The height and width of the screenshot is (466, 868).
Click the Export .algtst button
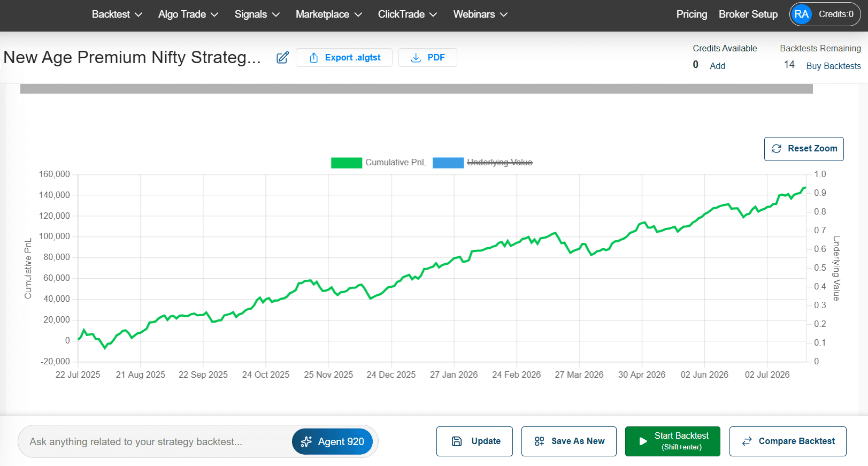[344, 58]
